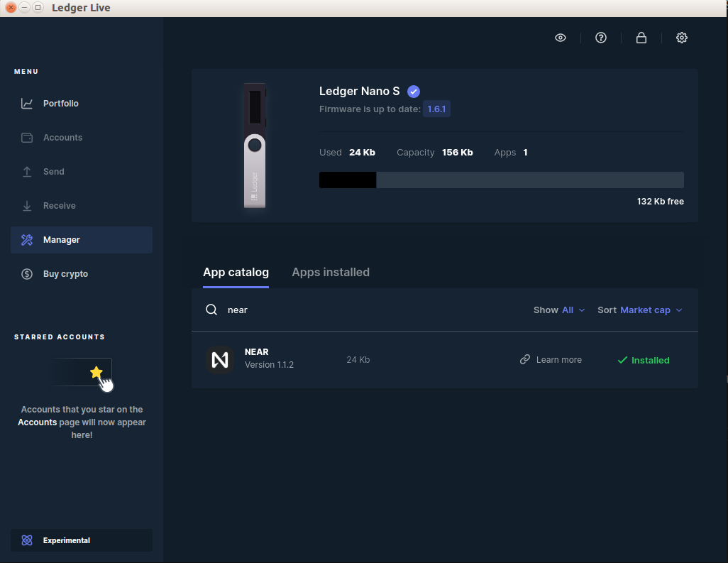Click the genuine device checkmark badge
This screenshot has height=563, width=728.
(414, 92)
